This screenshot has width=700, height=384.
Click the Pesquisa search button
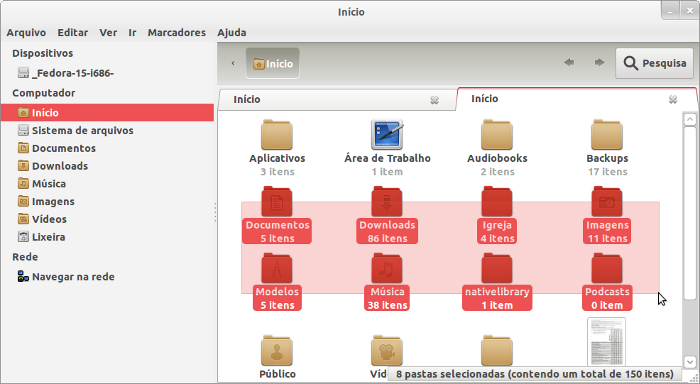point(654,63)
